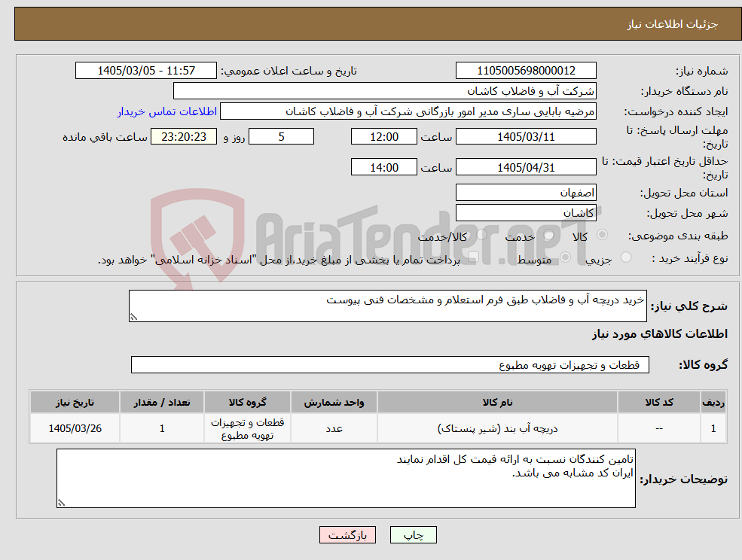Click the page header جزئیات اطلاعات نیاز
Image resolution: width=742 pixels, height=560 pixels.
click(673, 24)
